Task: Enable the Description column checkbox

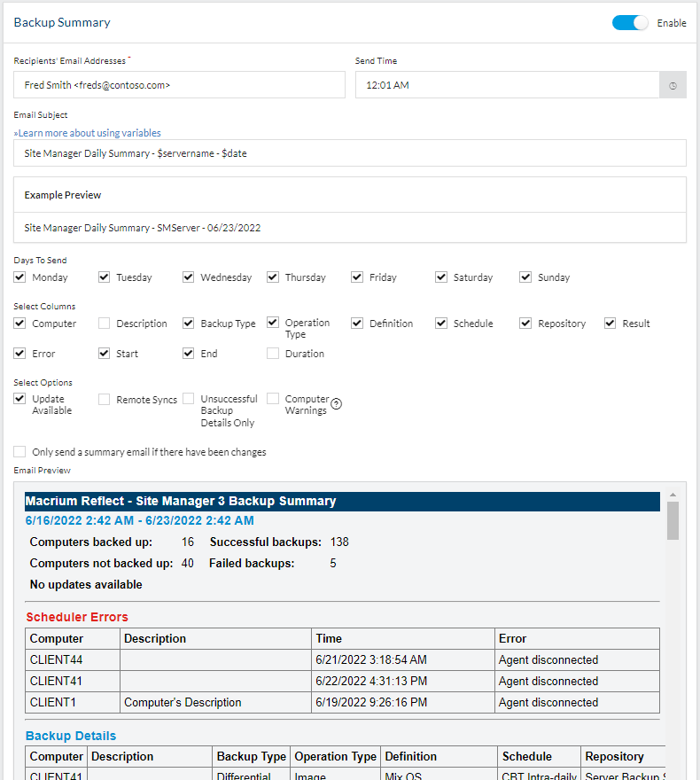Action: click(x=105, y=324)
